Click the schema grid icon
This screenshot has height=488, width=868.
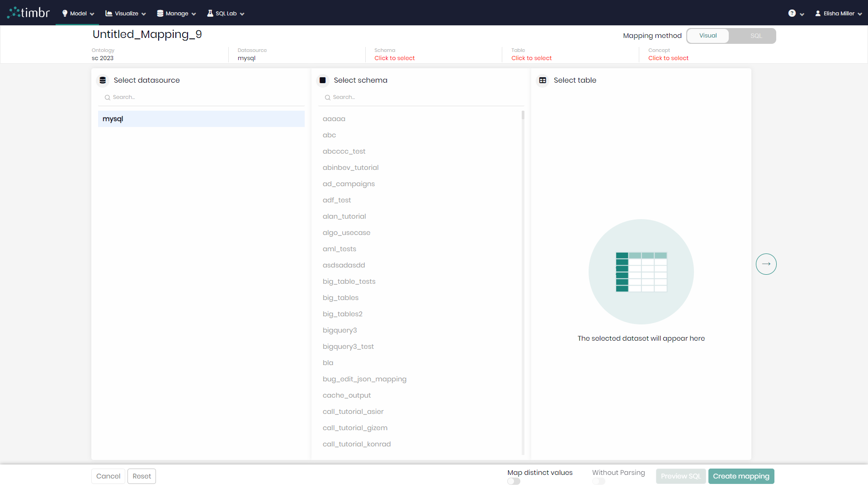322,80
